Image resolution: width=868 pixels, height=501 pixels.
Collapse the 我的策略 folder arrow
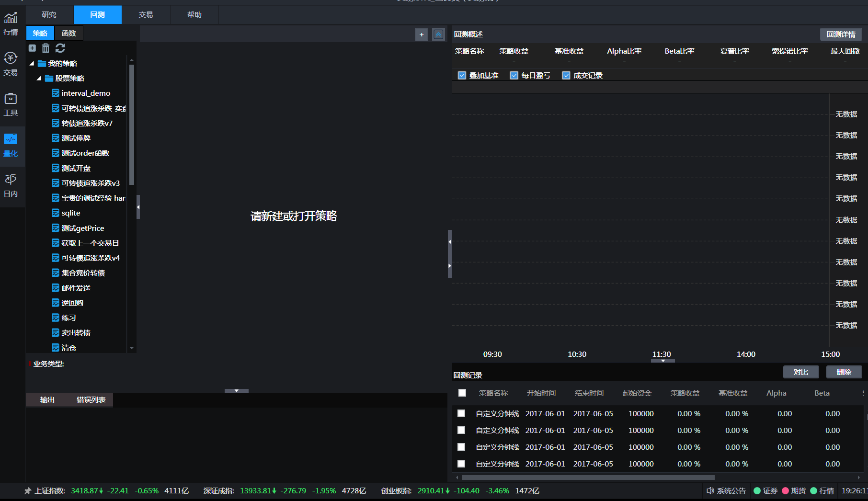point(32,63)
